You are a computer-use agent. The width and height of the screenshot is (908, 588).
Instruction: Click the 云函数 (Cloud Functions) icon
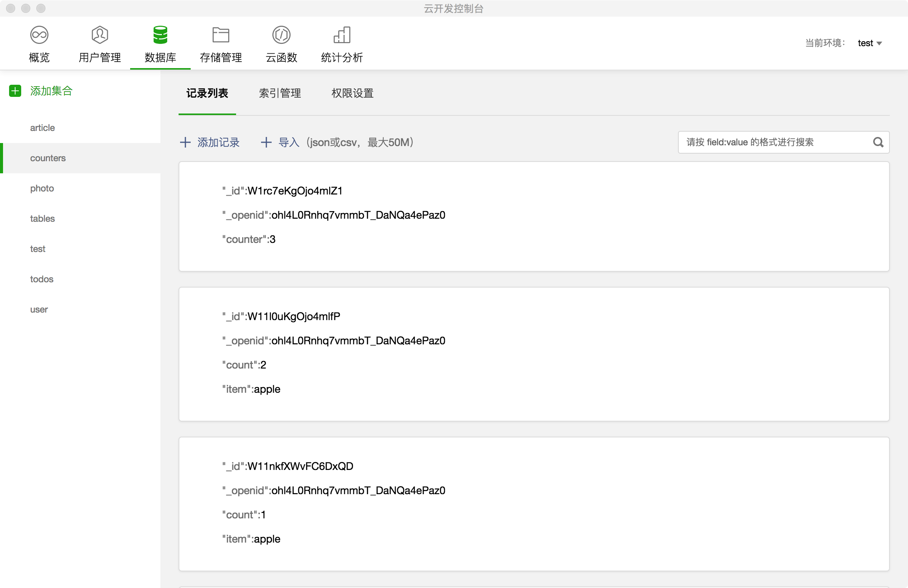click(281, 43)
